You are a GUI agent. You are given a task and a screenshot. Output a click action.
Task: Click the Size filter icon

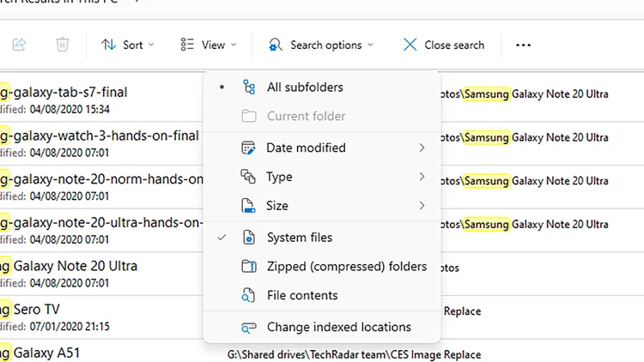[x=249, y=206]
